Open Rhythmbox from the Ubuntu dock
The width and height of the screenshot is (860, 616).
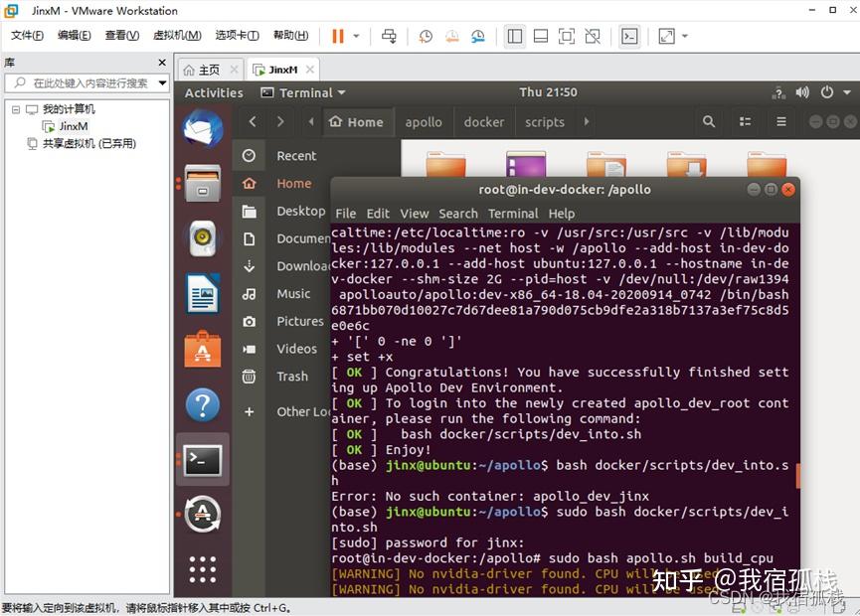point(203,238)
